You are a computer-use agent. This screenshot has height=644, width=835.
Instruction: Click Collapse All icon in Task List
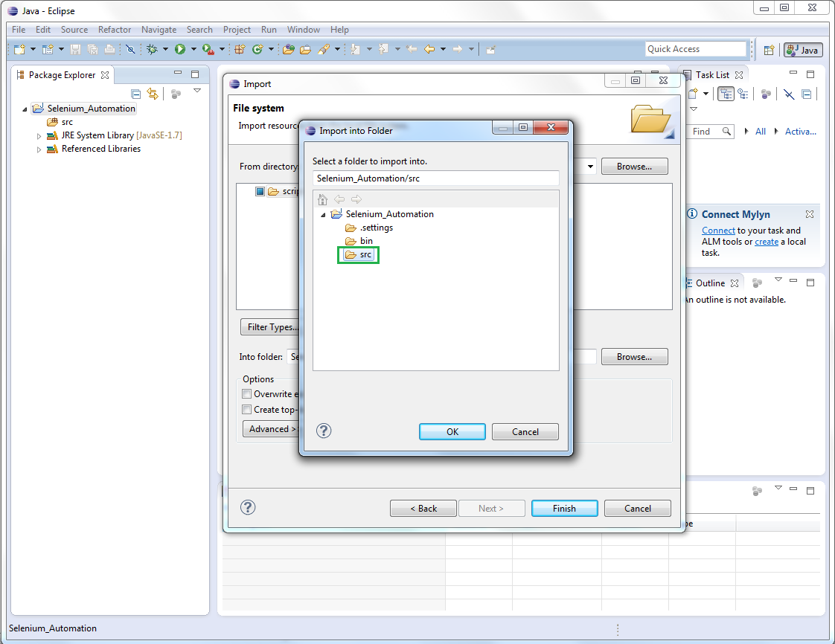[x=806, y=94]
